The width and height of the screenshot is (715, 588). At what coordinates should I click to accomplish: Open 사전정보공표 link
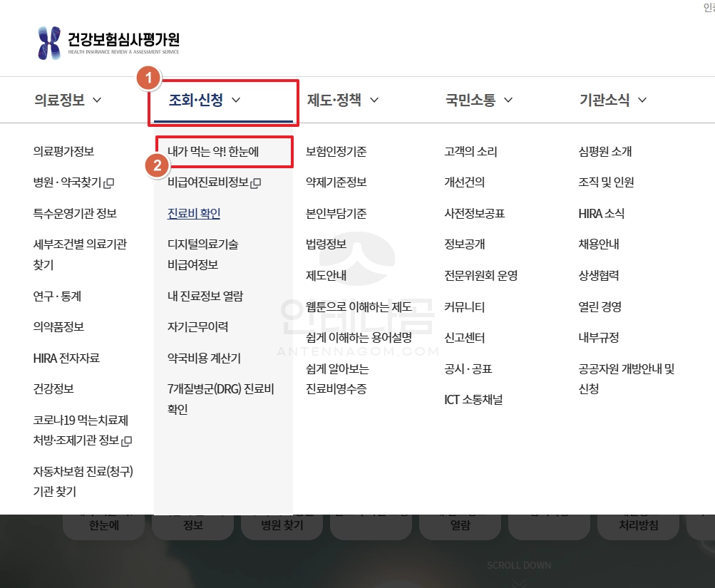tap(475, 213)
